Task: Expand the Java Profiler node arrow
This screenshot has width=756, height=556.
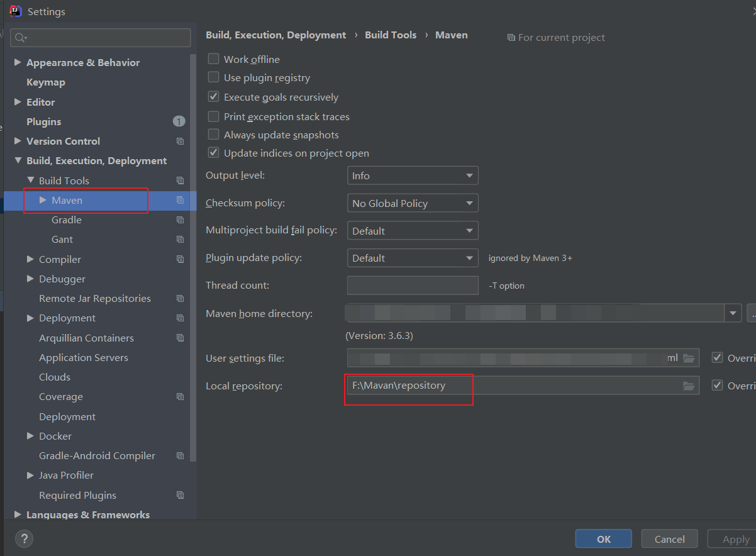Action: pos(30,475)
